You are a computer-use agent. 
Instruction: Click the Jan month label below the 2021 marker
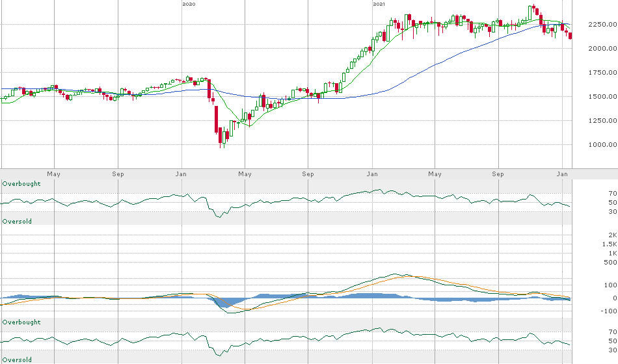pos(371,174)
